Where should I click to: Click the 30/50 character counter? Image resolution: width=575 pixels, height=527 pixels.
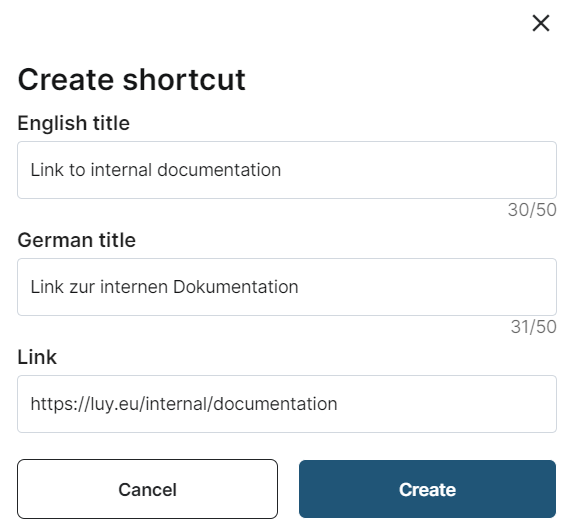532,210
